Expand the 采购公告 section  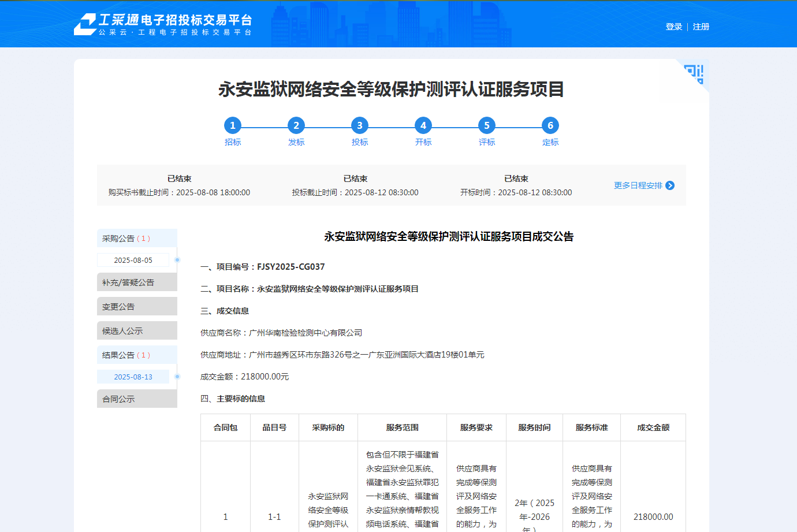coord(137,238)
